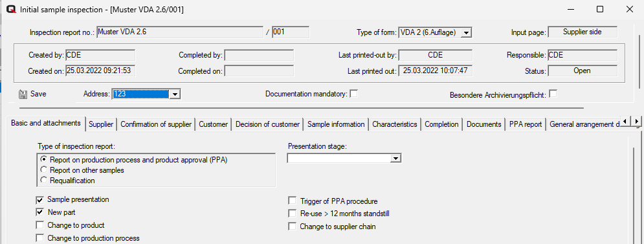Choose the Requalification radio option
Screen dimensions: 644x244
pyautogui.click(x=43, y=181)
